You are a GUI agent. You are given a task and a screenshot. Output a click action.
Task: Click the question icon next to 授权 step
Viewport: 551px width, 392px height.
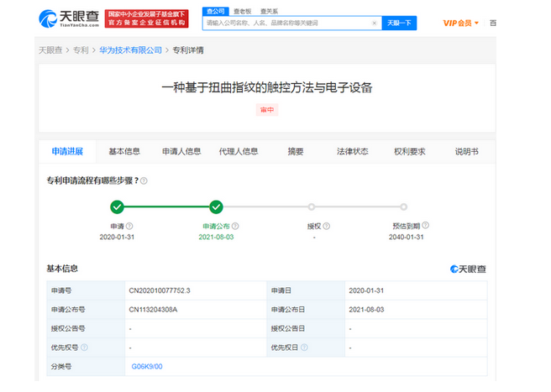click(326, 226)
